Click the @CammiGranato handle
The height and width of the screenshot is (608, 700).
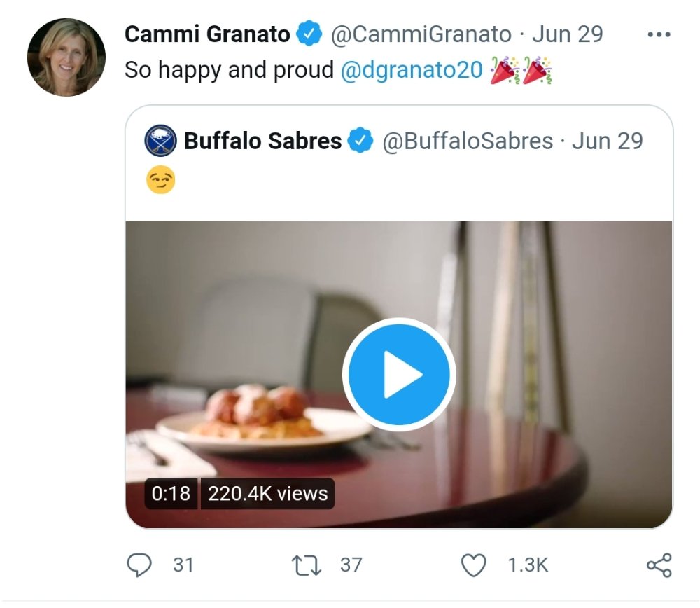[x=421, y=34]
